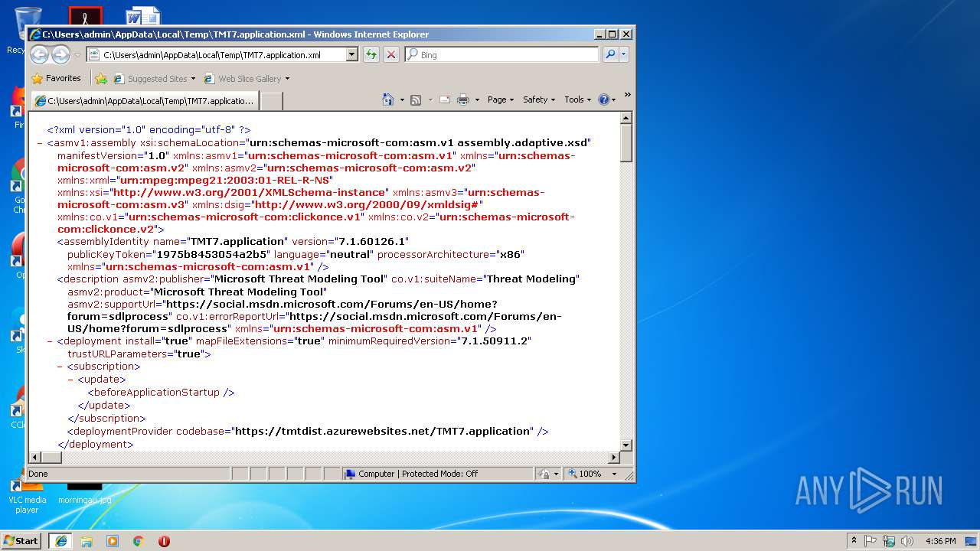Screen dimensions: 980x551
Task: Open the Favorites star panel
Action: point(56,78)
